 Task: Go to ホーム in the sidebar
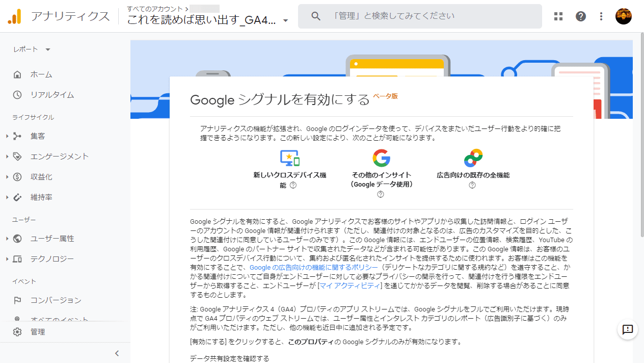coord(41,74)
